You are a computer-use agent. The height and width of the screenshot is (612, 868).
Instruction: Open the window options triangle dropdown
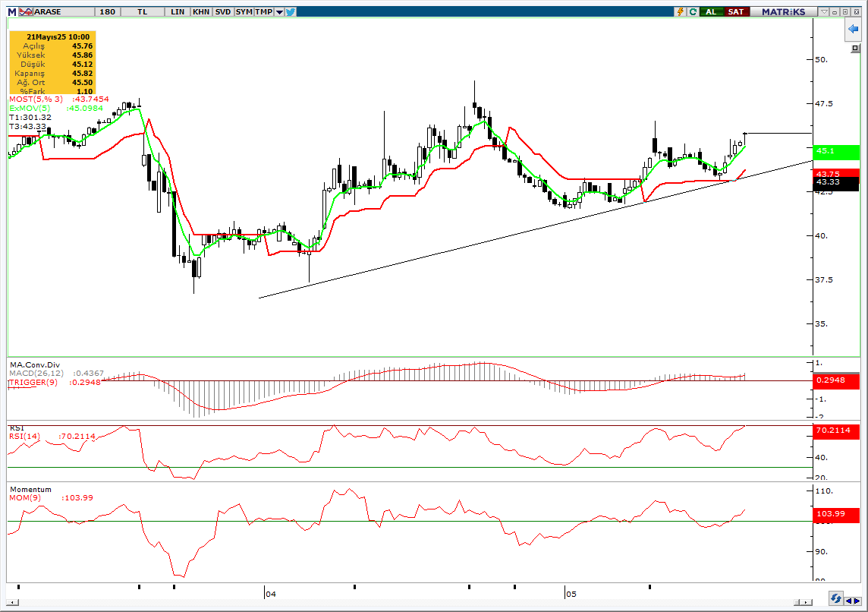pos(824,11)
